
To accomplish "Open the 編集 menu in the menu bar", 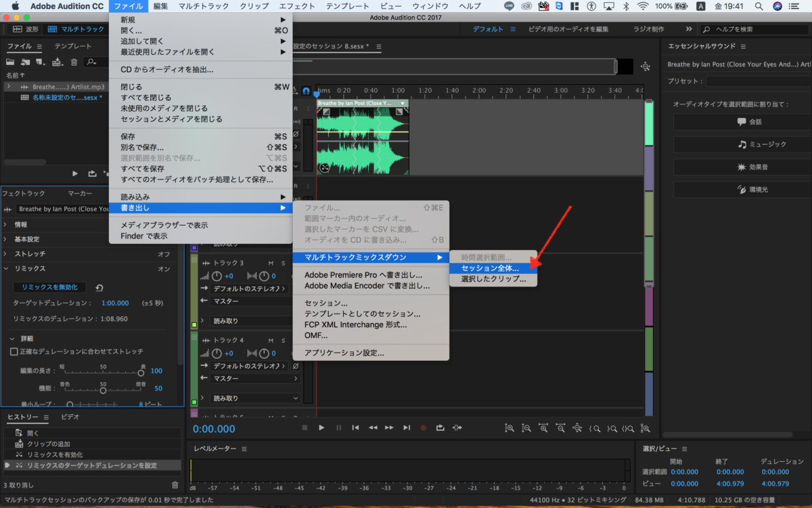I will 160,6.
